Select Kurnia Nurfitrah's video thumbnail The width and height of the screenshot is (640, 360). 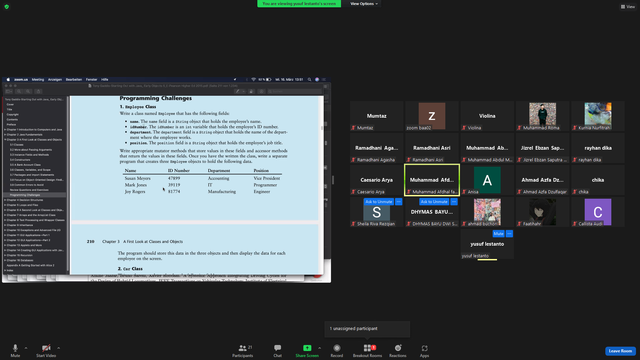(x=598, y=116)
